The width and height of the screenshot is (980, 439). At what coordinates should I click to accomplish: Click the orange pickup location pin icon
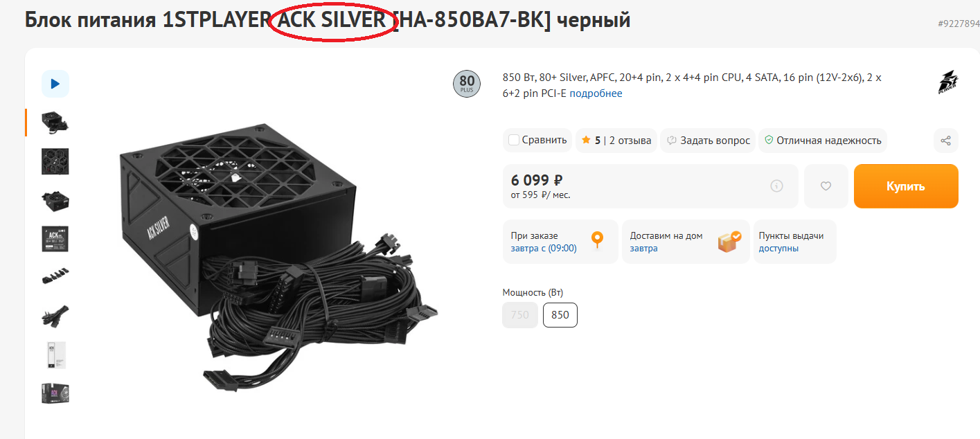(x=597, y=241)
